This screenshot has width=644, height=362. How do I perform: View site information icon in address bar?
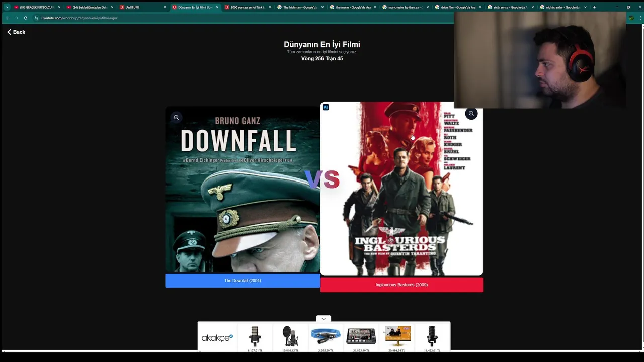36,18
